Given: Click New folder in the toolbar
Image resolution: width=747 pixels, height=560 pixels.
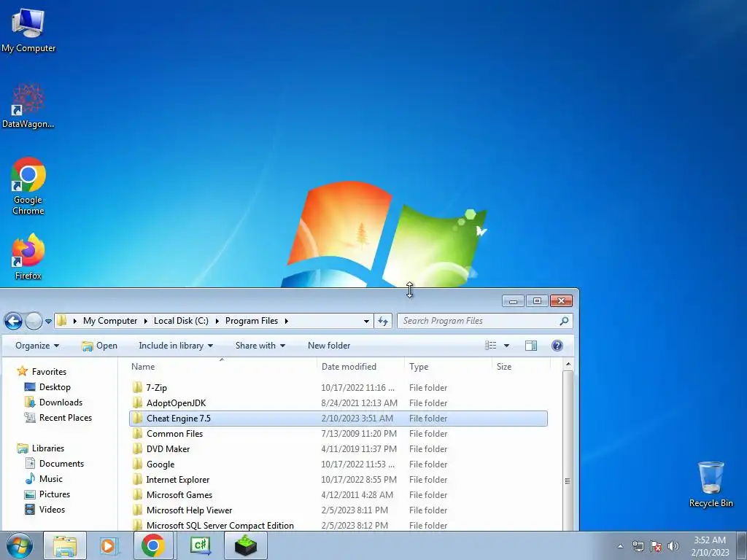Looking at the screenshot, I should pyautogui.click(x=329, y=346).
